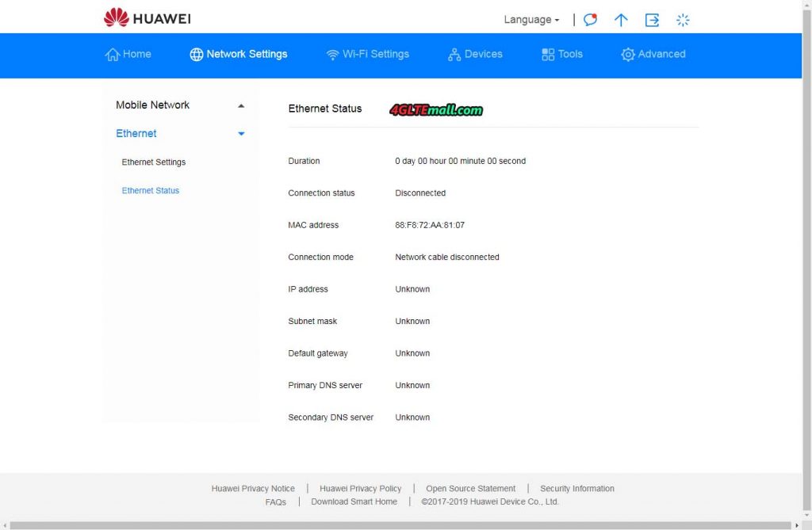Collapse the Ethernet section

click(240, 134)
